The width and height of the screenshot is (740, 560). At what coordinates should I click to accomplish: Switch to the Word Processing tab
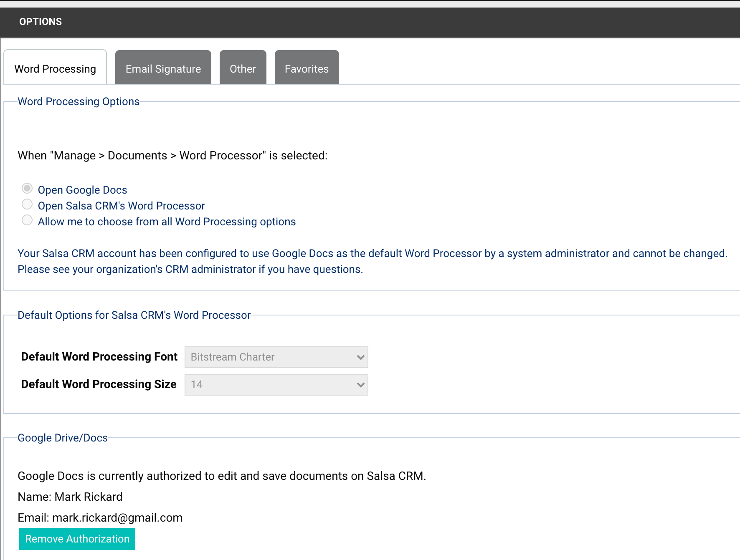point(55,68)
